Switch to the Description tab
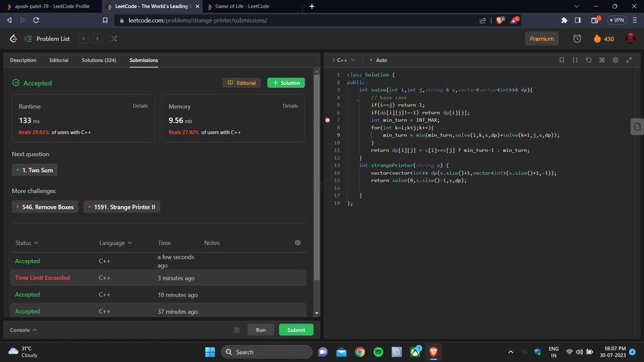Viewport: 644px width, 362px height. coord(23,60)
